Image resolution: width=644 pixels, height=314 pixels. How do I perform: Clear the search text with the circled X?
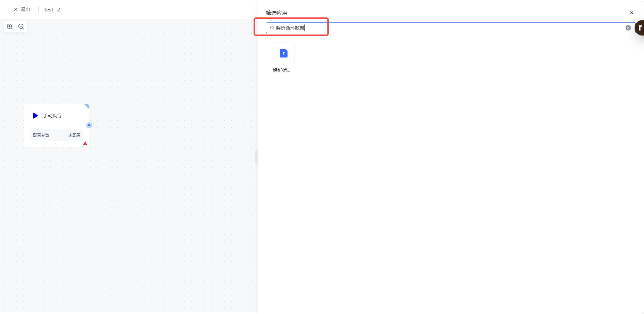click(x=628, y=28)
